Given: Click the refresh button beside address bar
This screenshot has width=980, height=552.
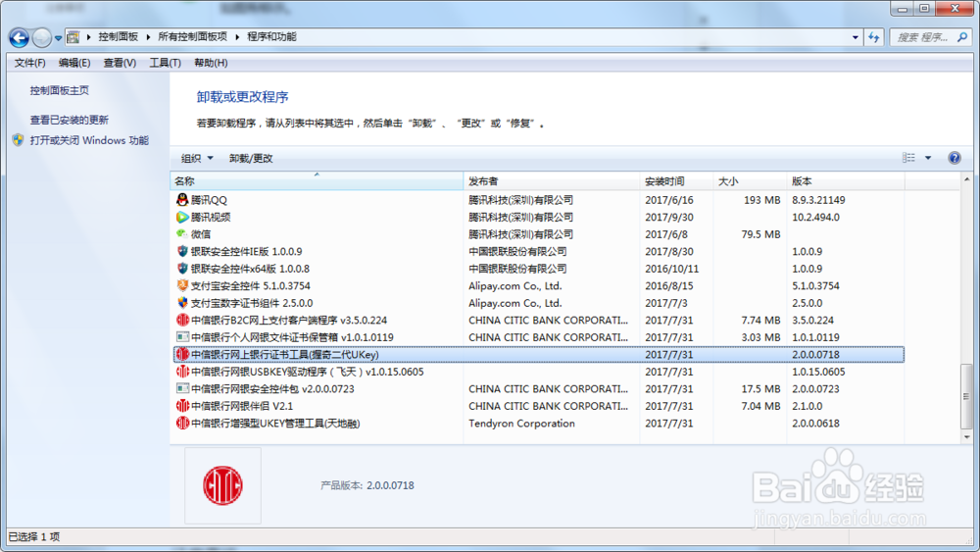Looking at the screenshot, I should coord(874,37).
